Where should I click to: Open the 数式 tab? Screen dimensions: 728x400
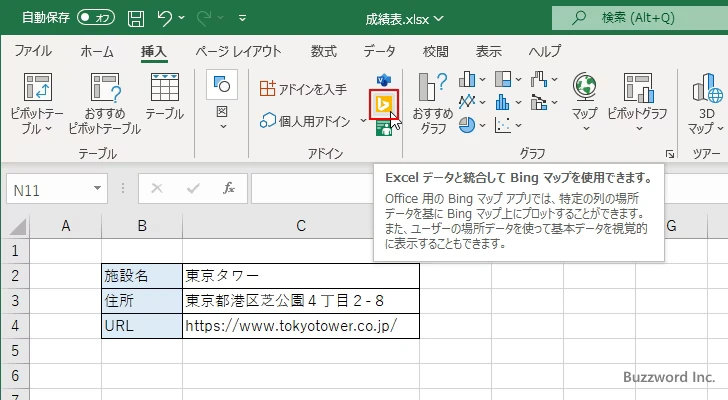tap(324, 51)
